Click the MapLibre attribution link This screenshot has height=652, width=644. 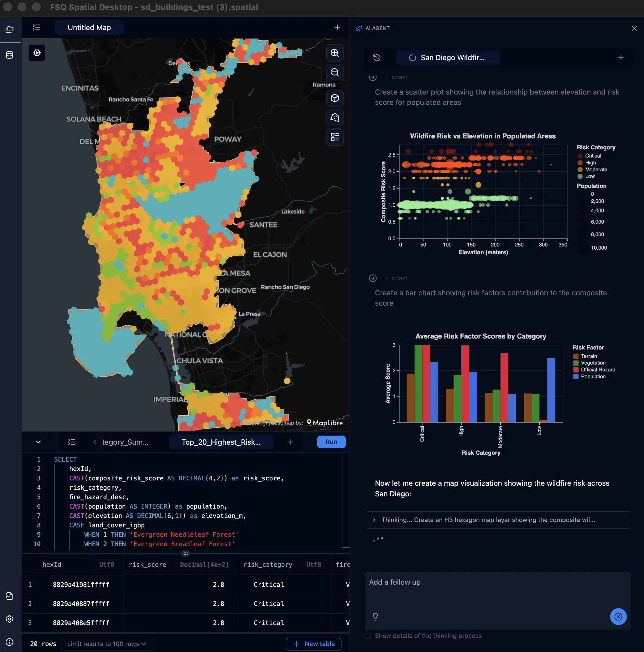(x=325, y=423)
